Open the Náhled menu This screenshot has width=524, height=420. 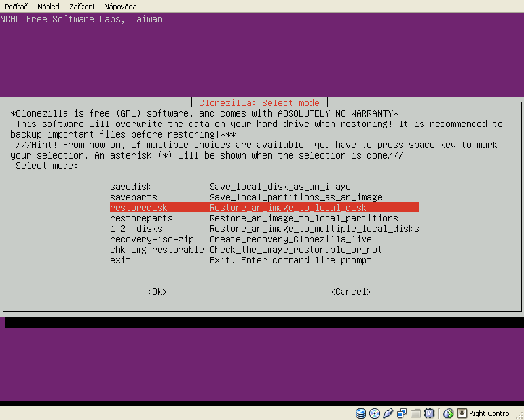click(x=48, y=6)
